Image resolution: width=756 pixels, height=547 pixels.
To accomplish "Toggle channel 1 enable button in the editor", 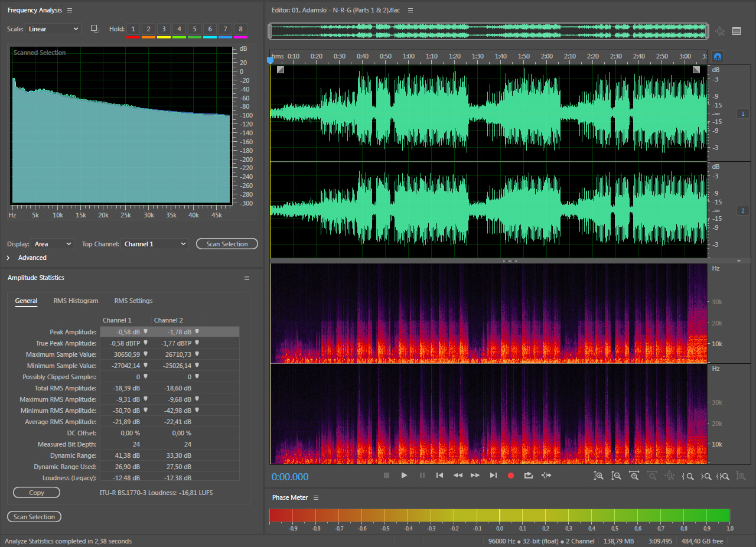I will [743, 113].
